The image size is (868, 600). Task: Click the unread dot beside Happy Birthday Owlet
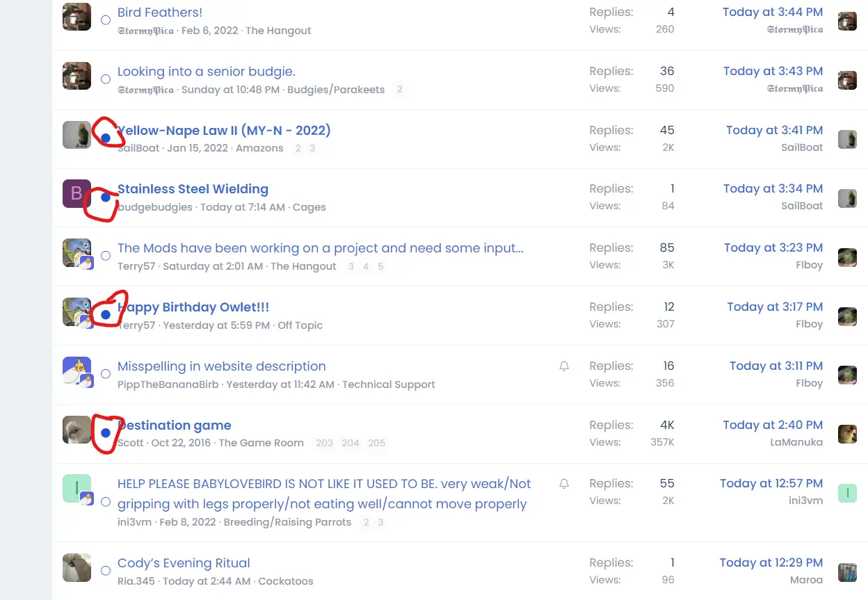[106, 315]
